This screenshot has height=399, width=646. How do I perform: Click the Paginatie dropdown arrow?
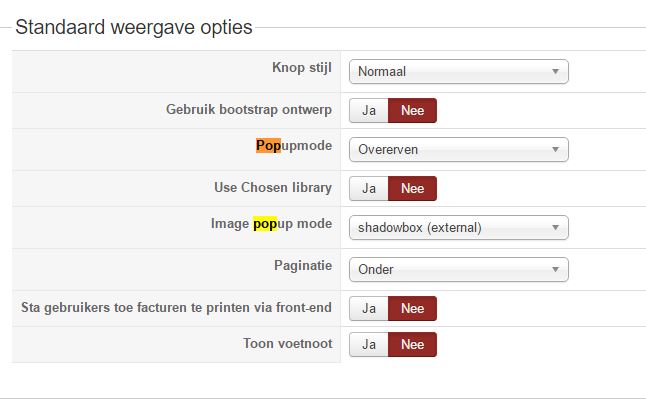tap(555, 269)
